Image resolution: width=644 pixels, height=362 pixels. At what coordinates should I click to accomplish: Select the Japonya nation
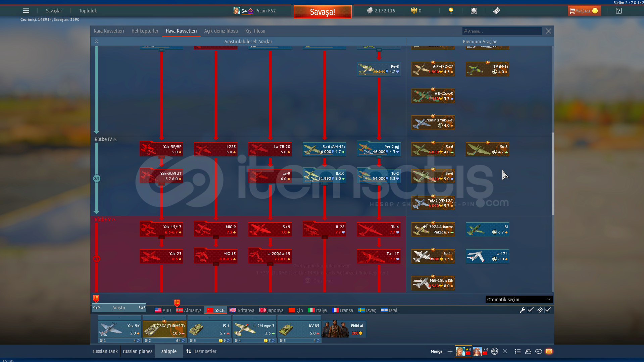tap(271, 310)
